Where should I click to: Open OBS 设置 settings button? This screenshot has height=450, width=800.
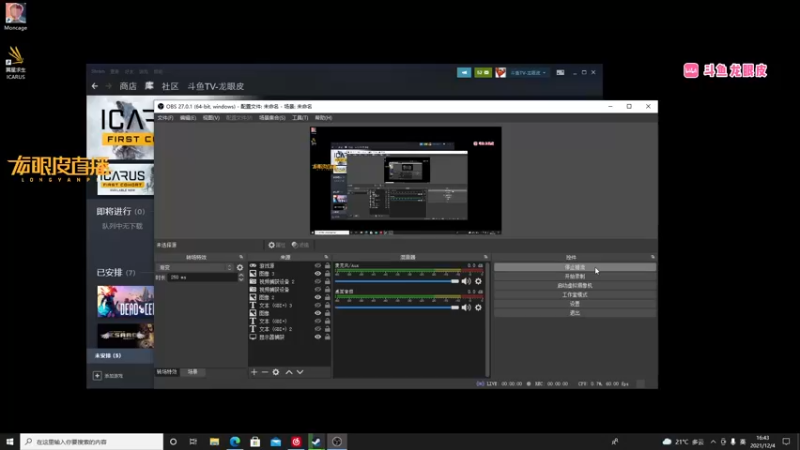click(574, 304)
